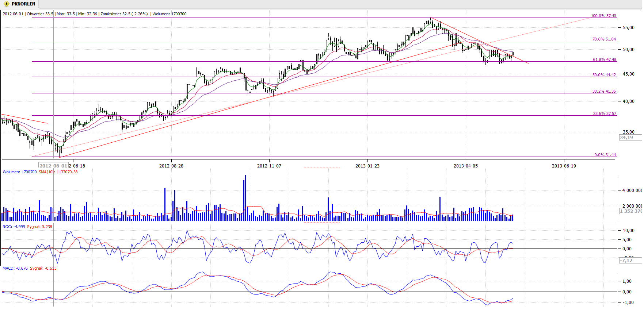Click the 61.8% 47.48 Fibonacci level label
The width and height of the screenshot is (644, 312).
point(604,59)
